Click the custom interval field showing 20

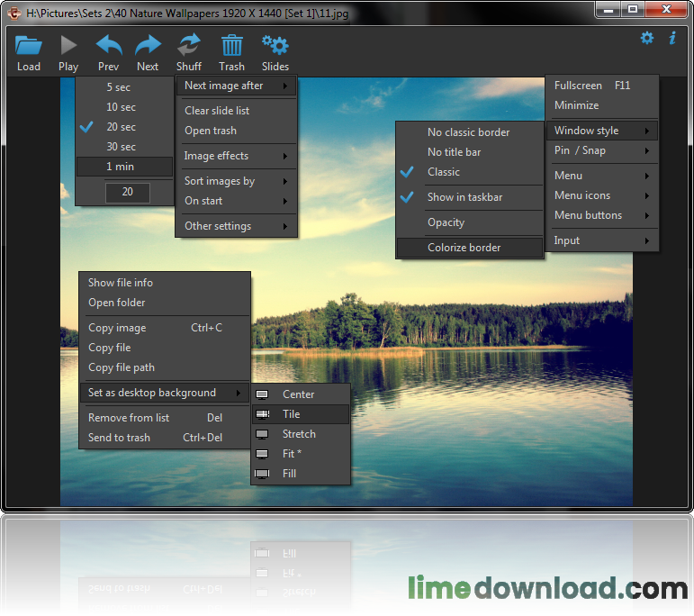click(128, 192)
